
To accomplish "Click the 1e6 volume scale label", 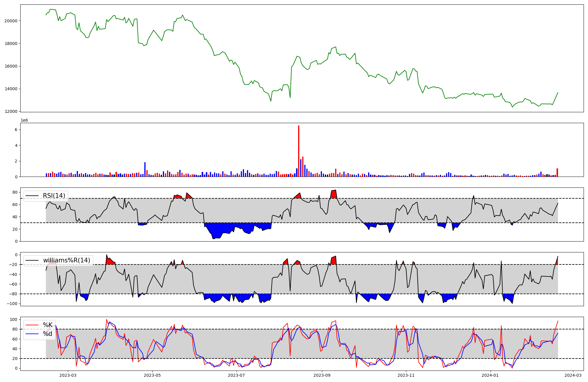I will click(x=24, y=120).
